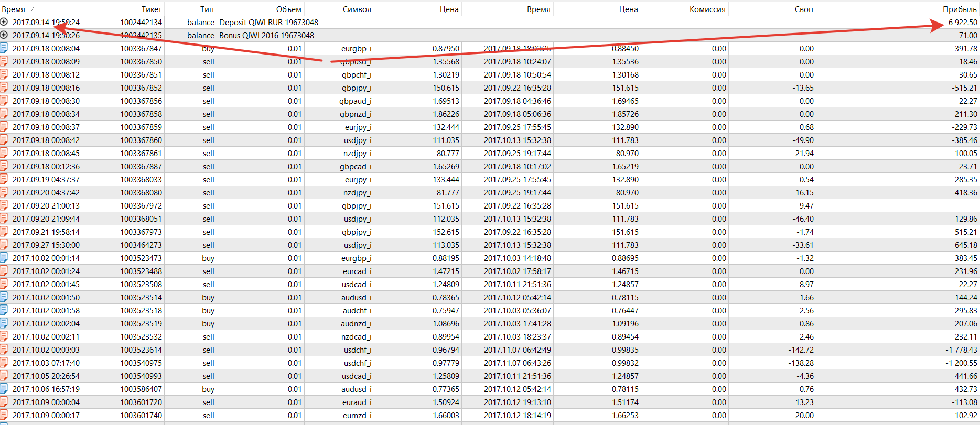Image resolution: width=980 pixels, height=425 pixels.
Task: Select the audnzd_i symbol cell
Action: [x=356, y=323]
